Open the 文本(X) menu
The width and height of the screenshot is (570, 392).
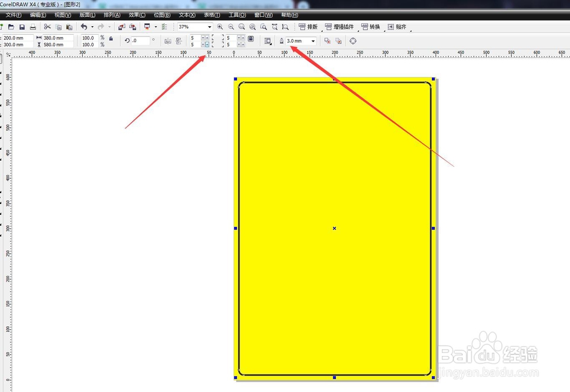pos(187,15)
